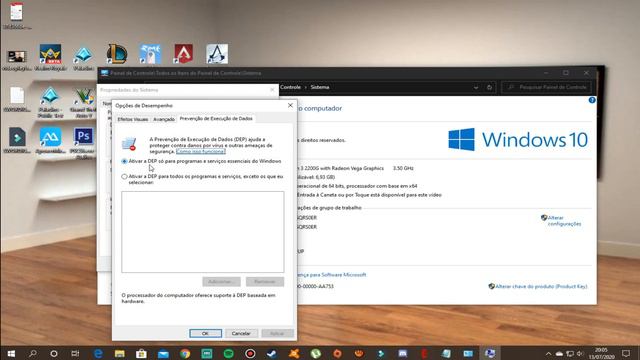The image size is (640, 360).
Task: Open the Windows Start menu
Action: [11, 353]
